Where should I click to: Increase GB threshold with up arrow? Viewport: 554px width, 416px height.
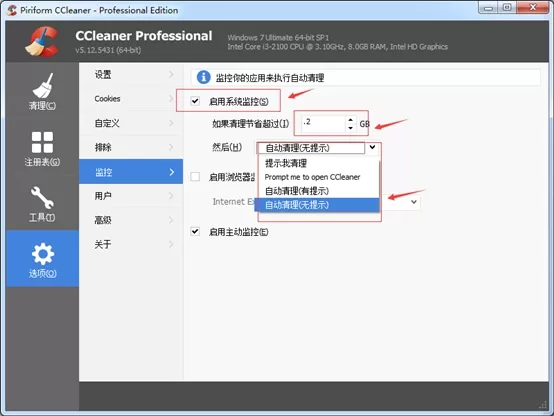tap(350, 119)
